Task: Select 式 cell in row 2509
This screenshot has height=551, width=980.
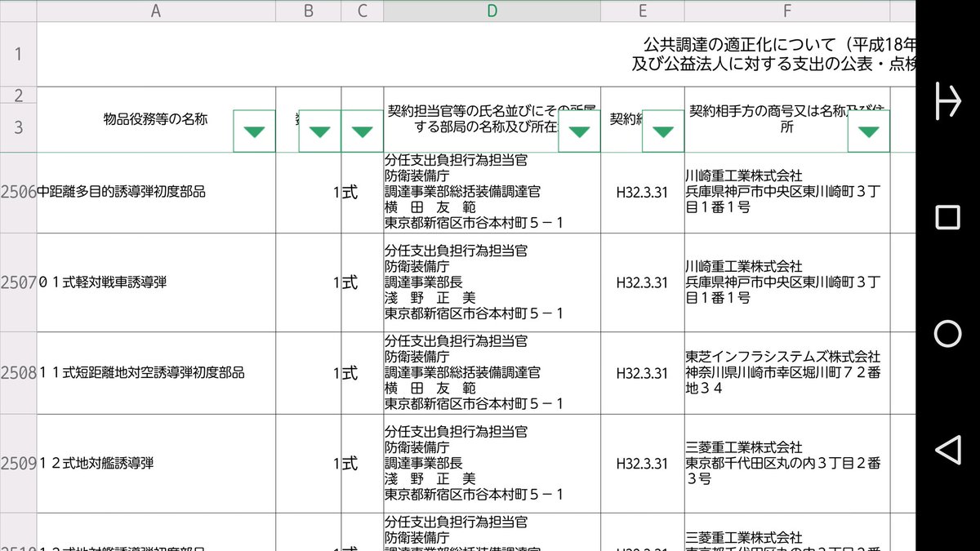Action: pyautogui.click(x=362, y=464)
